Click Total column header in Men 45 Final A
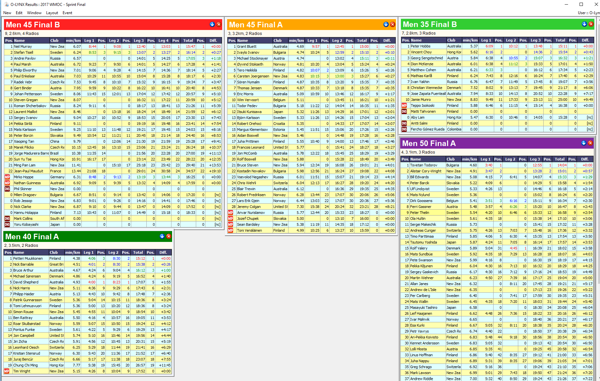The height and width of the screenshot is (381, 600). point(362,41)
